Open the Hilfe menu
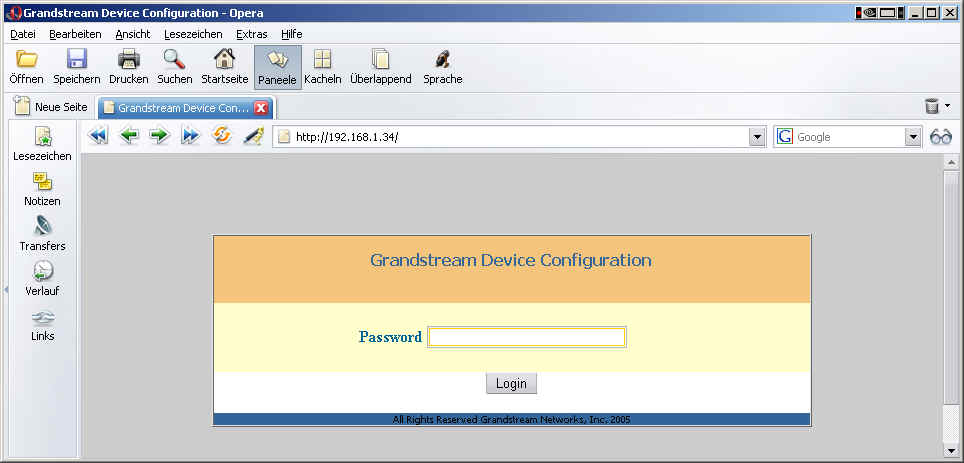Viewport: 964px width, 463px height. (x=291, y=34)
